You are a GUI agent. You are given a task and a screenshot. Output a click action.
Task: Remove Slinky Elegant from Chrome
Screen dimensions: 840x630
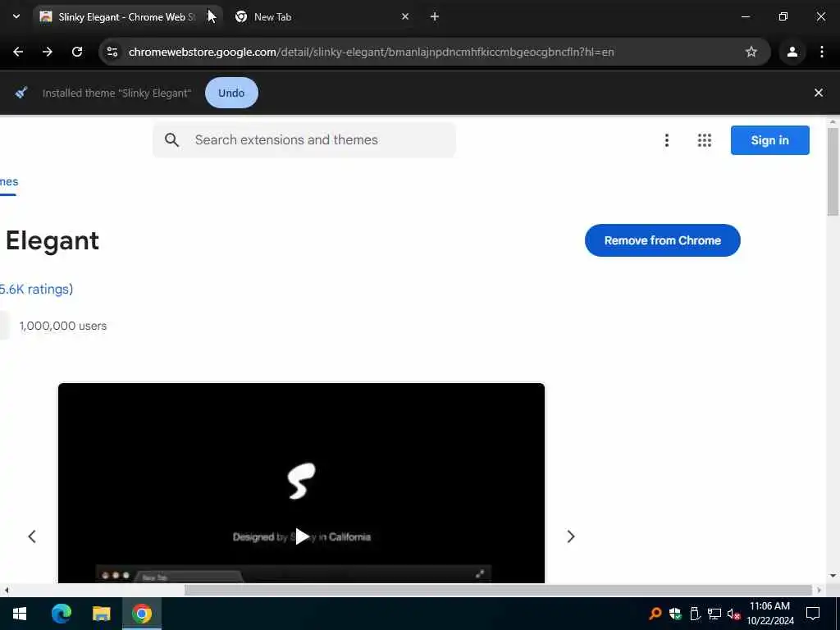662,240
